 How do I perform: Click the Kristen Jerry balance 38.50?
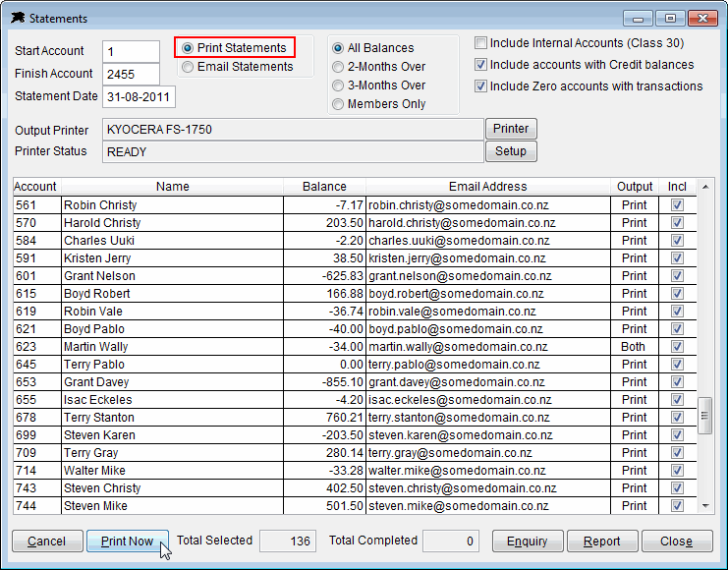(324, 258)
